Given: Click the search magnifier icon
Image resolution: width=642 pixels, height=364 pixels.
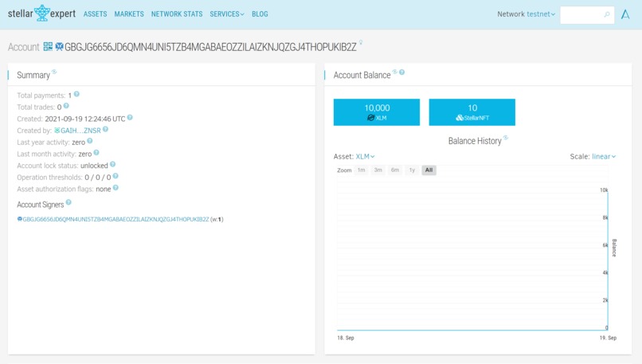Looking at the screenshot, I should [x=607, y=15].
